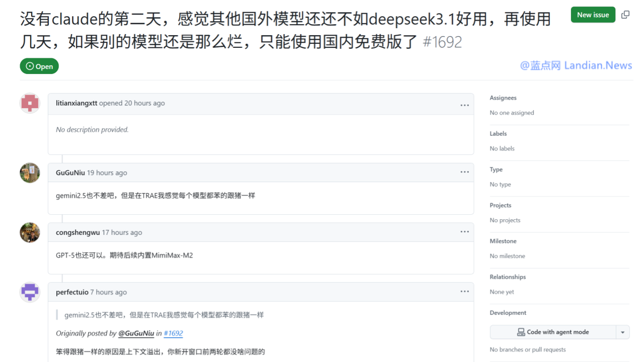Click congshengwu's profile avatar
Screen dimensions: 644x362
[30, 233]
